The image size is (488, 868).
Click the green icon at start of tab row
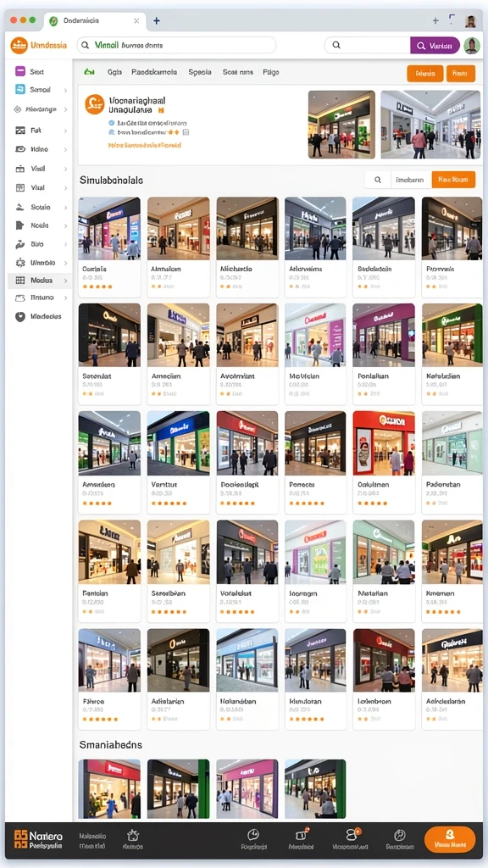[x=89, y=72]
